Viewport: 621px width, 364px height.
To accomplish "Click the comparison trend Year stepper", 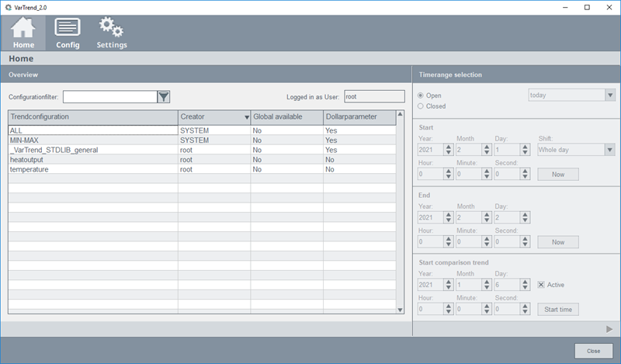I will [x=449, y=285].
